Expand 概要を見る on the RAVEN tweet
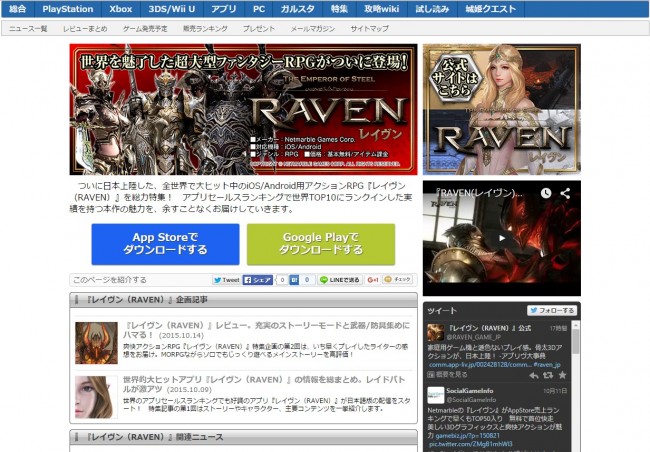Image resolution: width=650 pixels, height=452 pixels. click(447, 374)
